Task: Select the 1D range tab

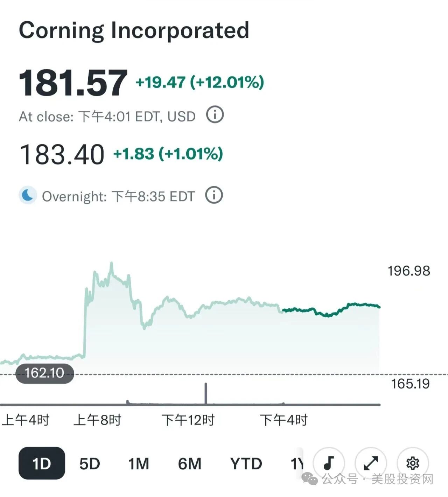Action: tap(42, 463)
